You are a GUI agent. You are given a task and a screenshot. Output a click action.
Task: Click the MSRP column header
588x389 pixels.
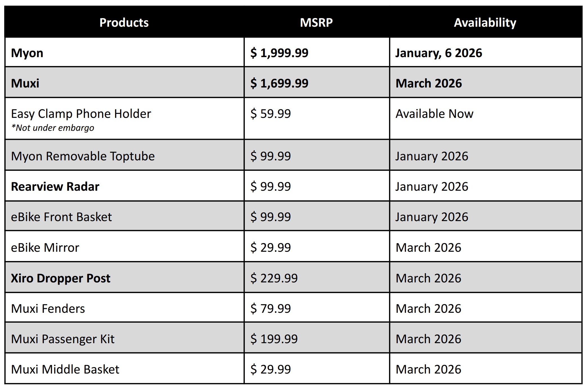(x=316, y=23)
